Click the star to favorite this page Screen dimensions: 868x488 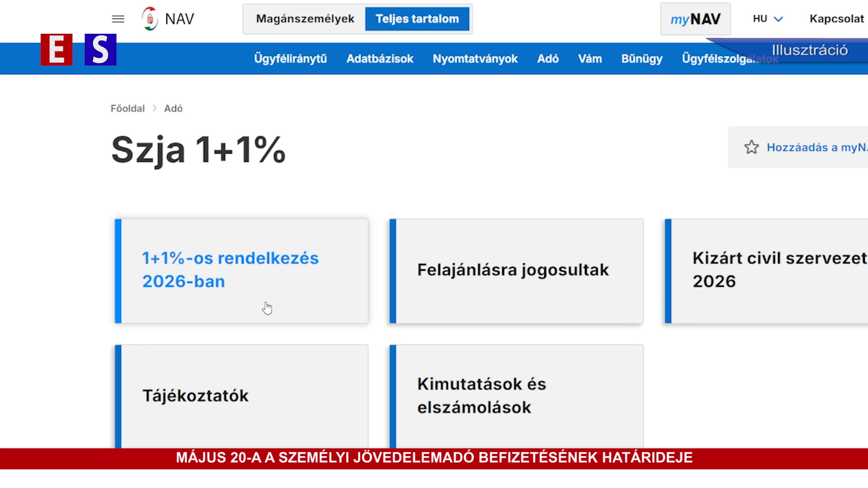(751, 147)
